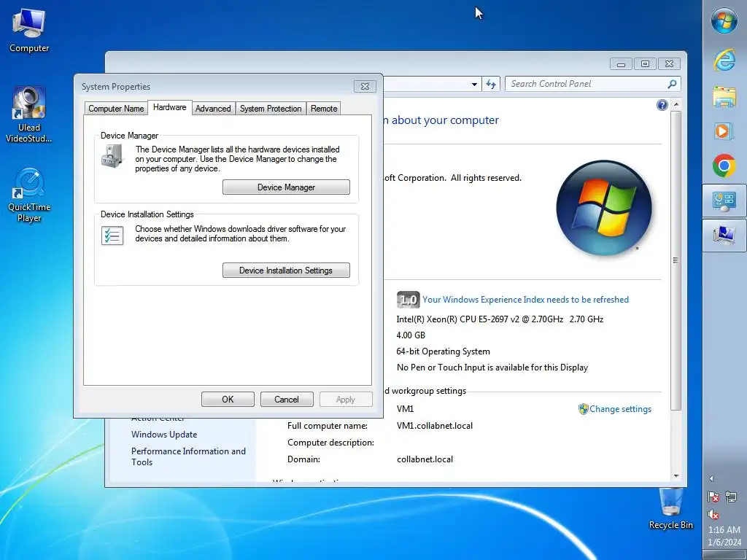
Task: Maximize the Control Panel System window
Action: coord(645,64)
